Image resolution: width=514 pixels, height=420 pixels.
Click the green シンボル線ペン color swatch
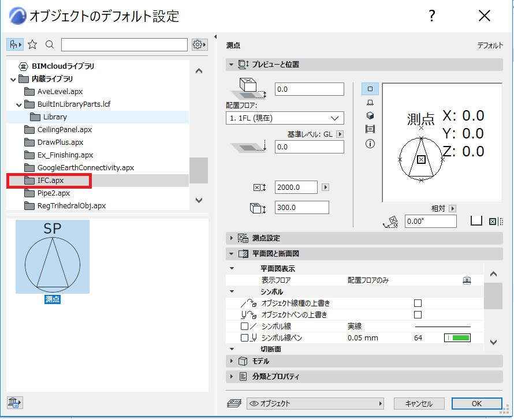pos(457,338)
